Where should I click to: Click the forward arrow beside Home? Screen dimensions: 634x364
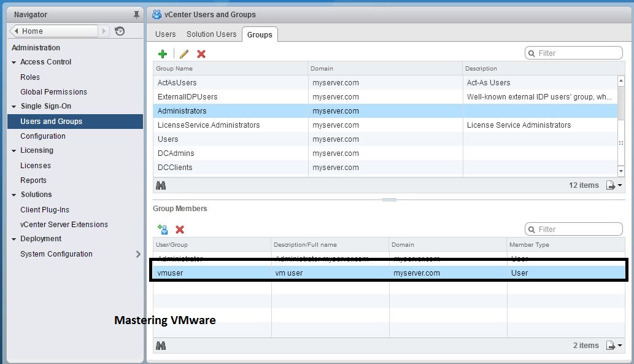pyautogui.click(x=104, y=31)
